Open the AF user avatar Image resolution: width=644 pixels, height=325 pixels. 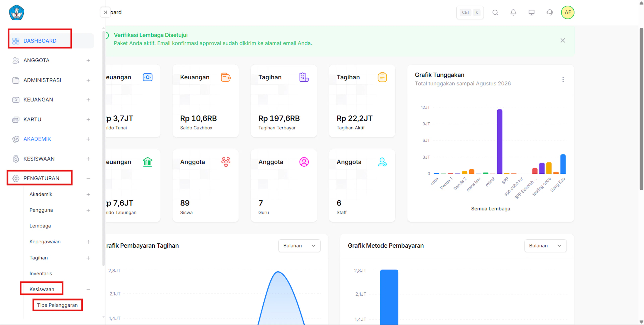coord(568,13)
